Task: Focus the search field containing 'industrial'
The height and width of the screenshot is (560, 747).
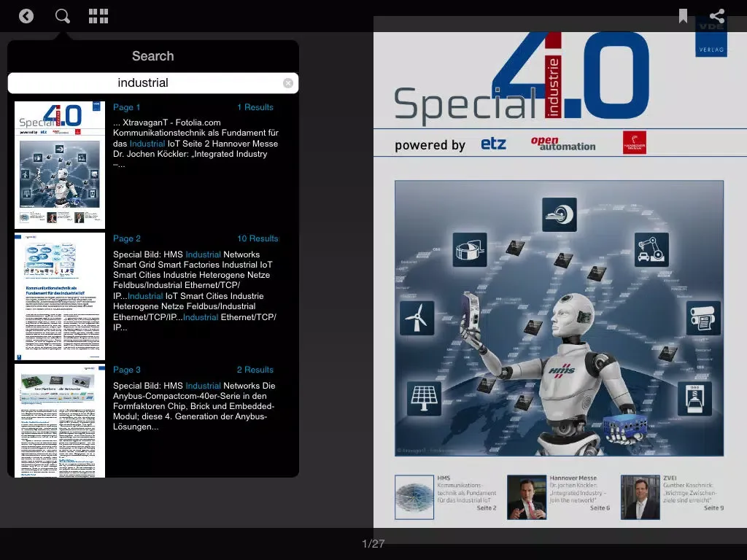Action: (x=153, y=83)
